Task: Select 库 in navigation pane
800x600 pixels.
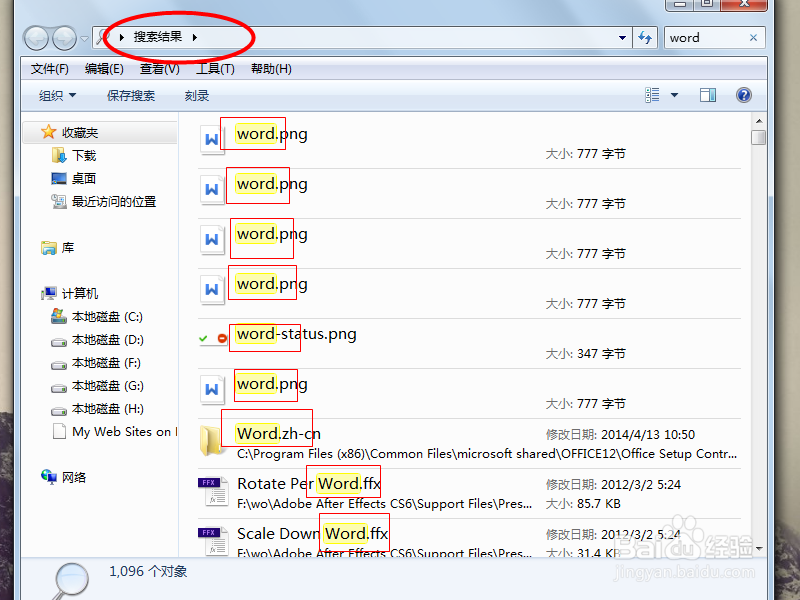Action: (x=68, y=248)
